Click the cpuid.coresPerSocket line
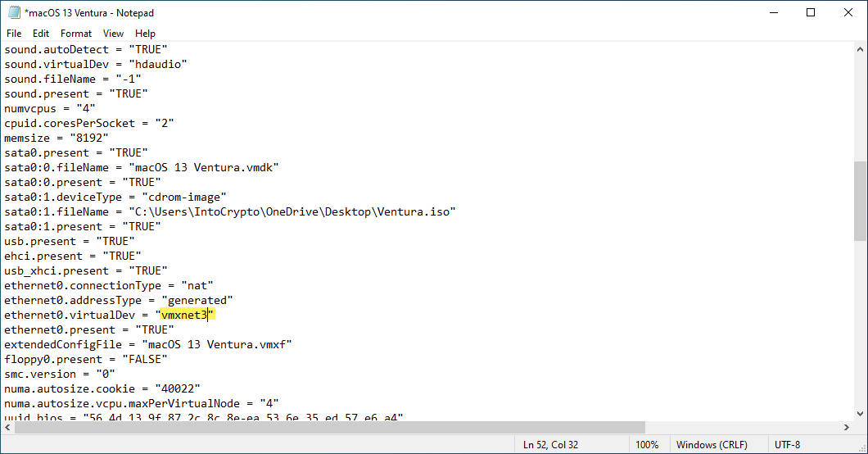The image size is (868, 454). pyautogui.click(x=89, y=123)
